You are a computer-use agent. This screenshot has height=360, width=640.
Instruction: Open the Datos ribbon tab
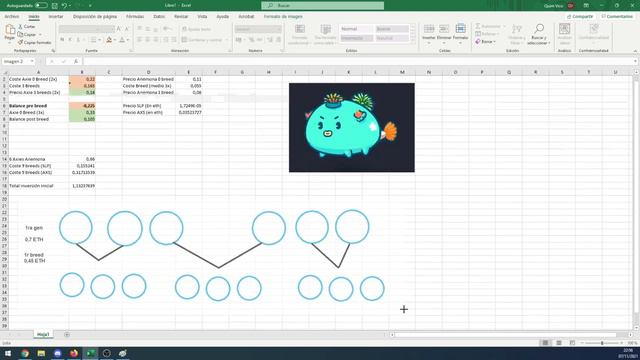pyautogui.click(x=159, y=17)
